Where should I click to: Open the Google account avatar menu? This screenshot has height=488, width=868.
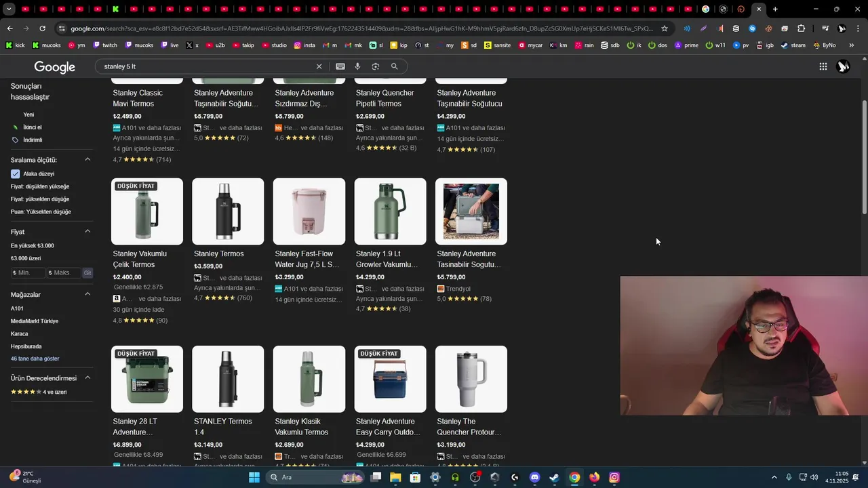point(844,66)
